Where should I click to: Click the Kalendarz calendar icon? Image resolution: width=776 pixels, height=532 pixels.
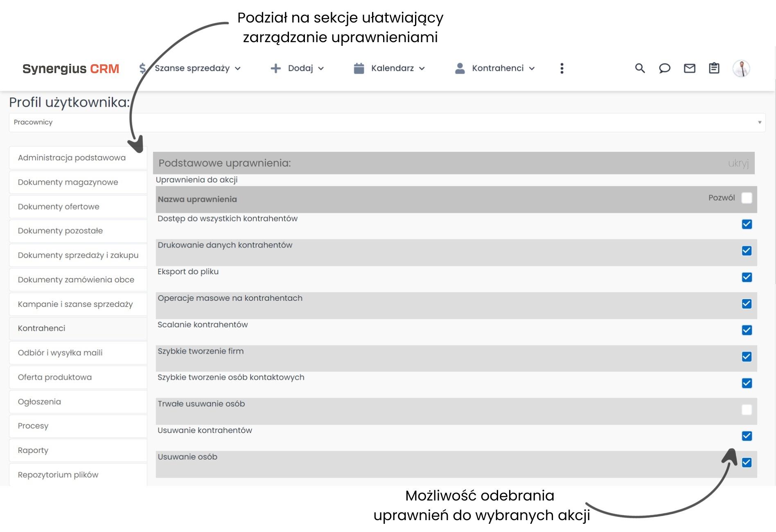pos(359,68)
